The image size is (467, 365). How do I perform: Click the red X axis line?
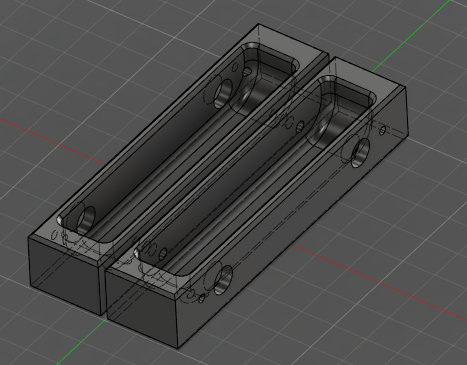click(x=379, y=282)
